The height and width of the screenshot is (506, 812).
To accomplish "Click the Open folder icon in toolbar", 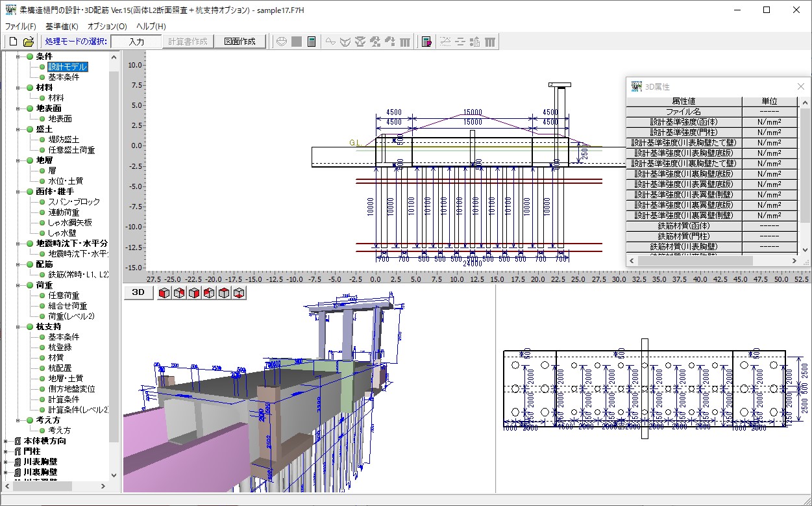I will click(x=29, y=42).
